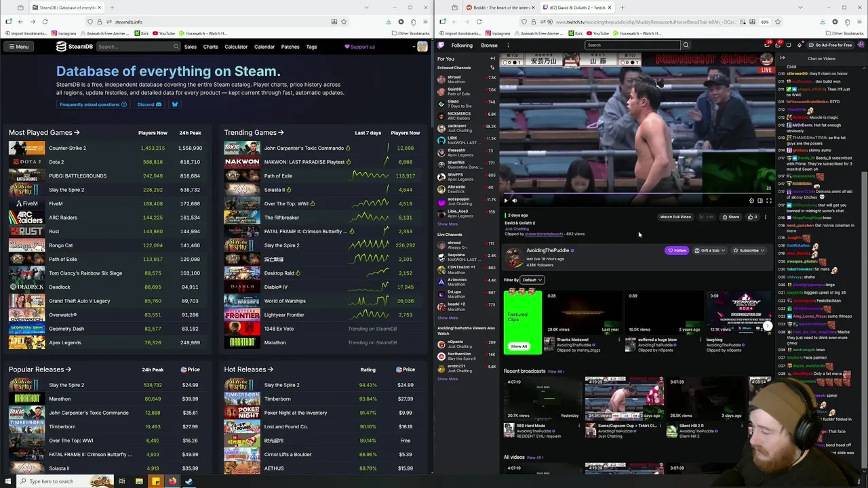The width and height of the screenshot is (868, 488).
Task: Play the Twitch clip
Action: point(505,201)
